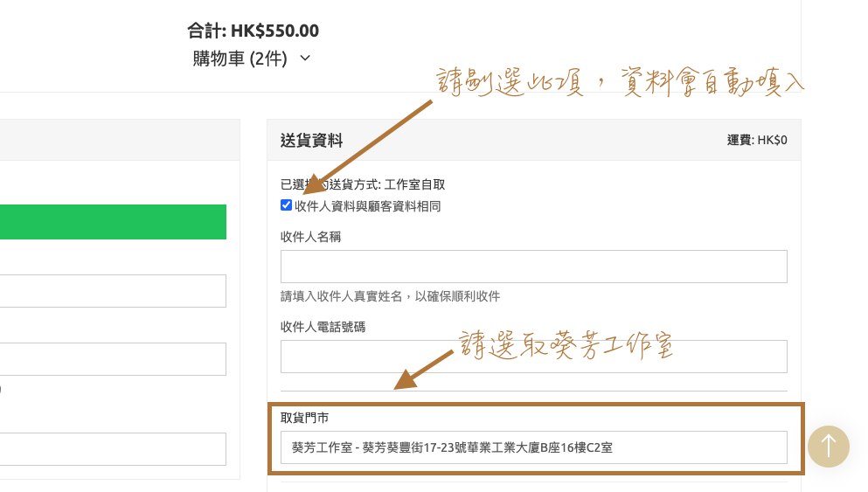
Task: Click the 收件人電話號碼 field label
Action: (323, 327)
